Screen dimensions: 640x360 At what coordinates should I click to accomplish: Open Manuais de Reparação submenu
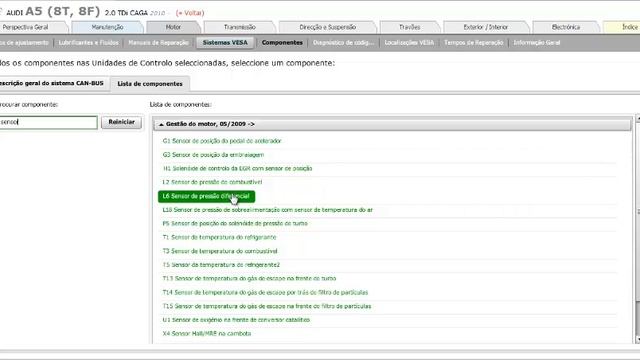click(x=158, y=42)
